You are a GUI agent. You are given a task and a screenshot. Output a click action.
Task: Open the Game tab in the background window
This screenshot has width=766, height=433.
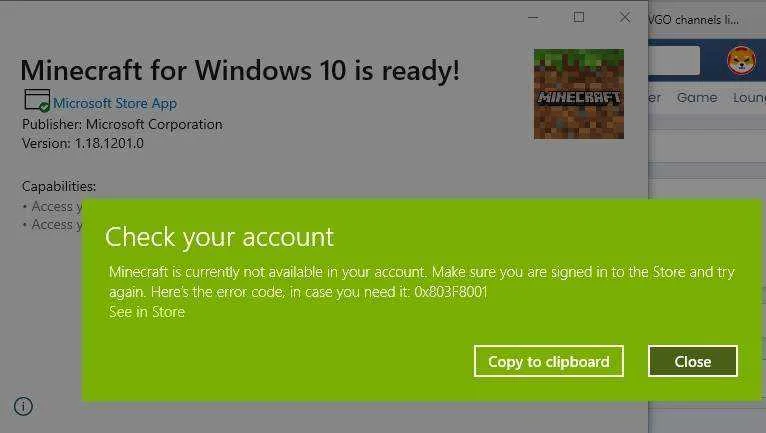click(697, 98)
